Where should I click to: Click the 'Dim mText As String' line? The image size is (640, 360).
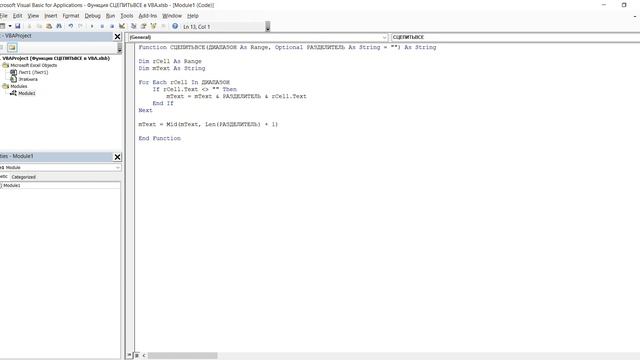tap(172, 68)
